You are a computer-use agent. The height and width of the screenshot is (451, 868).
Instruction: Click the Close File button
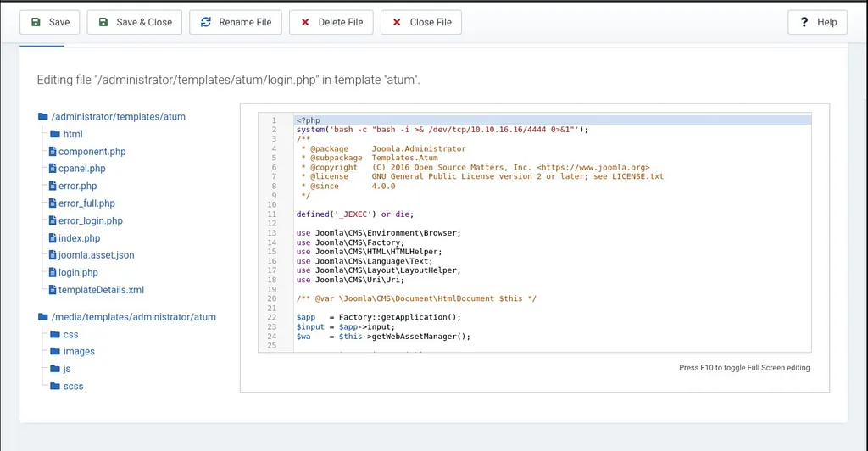pyautogui.click(x=421, y=22)
